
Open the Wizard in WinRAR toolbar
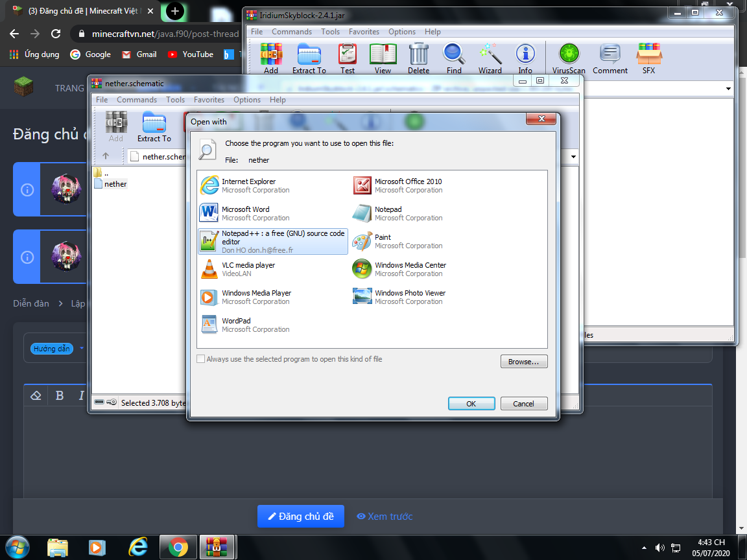click(490, 58)
